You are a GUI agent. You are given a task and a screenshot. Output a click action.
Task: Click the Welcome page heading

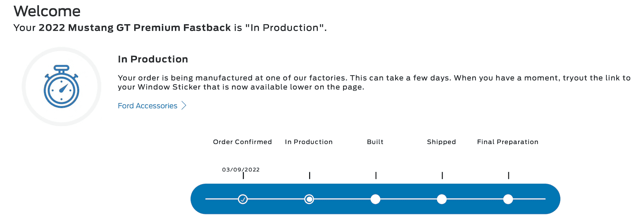(47, 11)
